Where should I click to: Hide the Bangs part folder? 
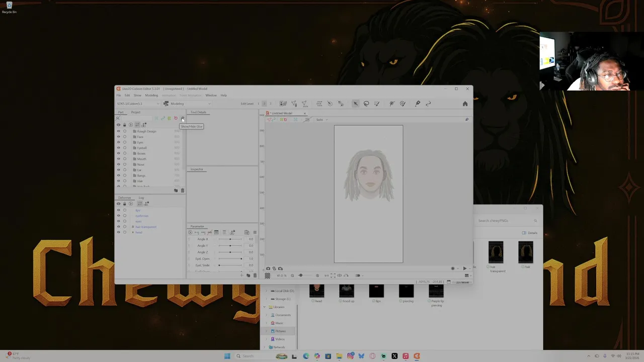pyautogui.click(x=119, y=175)
